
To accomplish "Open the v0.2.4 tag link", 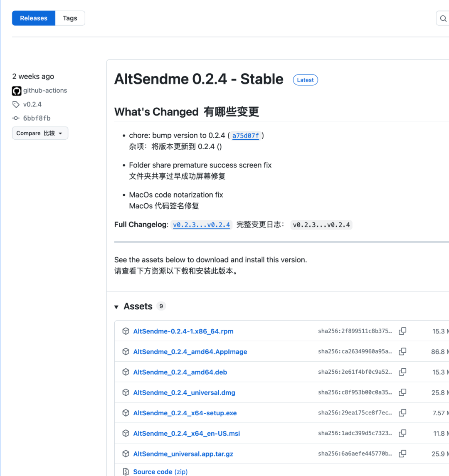I will pyautogui.click(x=32, y=104).
